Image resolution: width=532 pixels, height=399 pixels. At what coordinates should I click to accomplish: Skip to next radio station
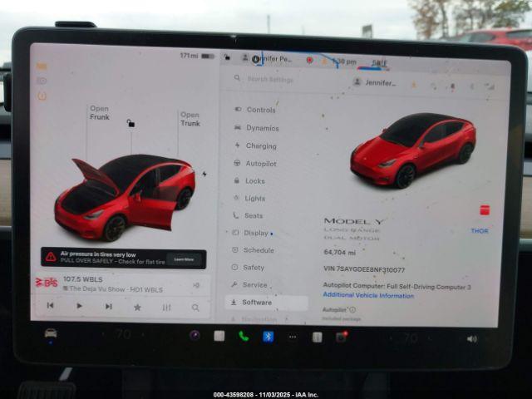[x=109, y=307]
